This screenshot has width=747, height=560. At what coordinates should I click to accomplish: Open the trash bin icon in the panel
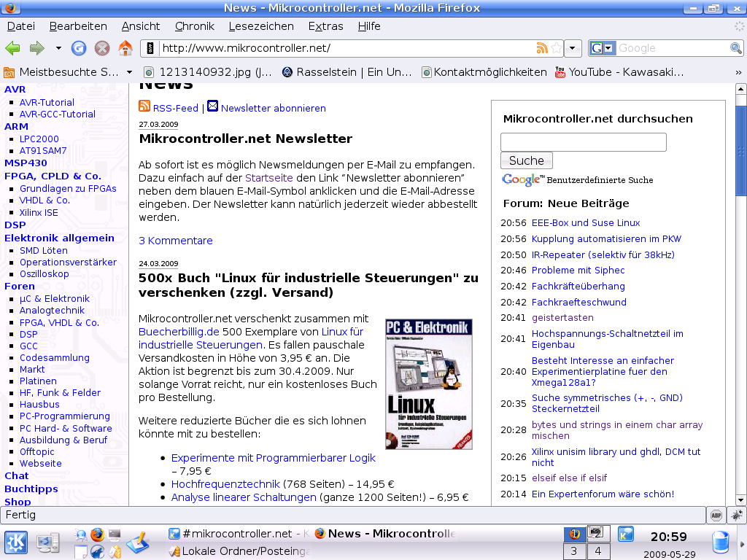[720, 542]
